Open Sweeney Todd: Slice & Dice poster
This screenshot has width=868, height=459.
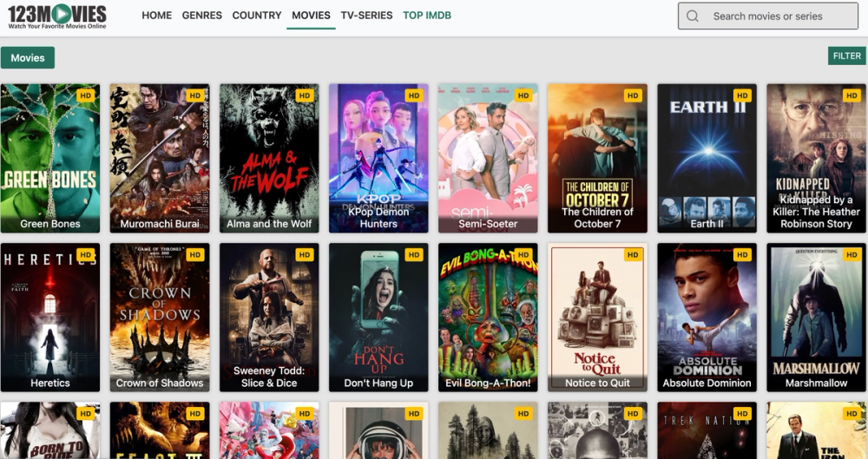click(269, 318)
